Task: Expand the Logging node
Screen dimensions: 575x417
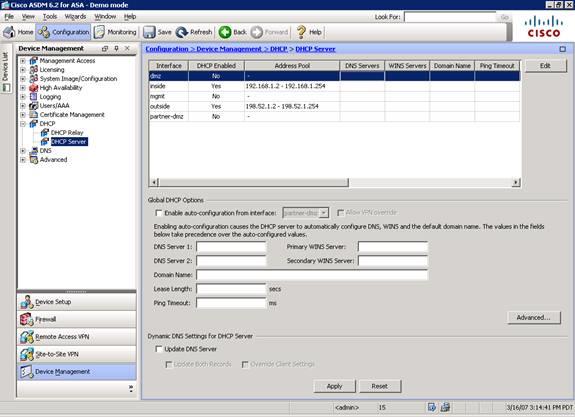Action: point(23,97)
